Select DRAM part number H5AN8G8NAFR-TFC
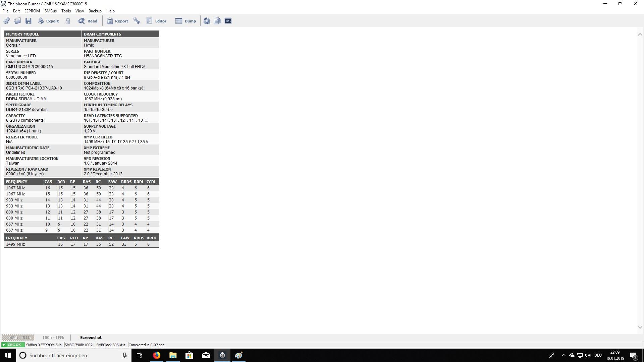This screenshot has height=362, width=644. (103, 56)
